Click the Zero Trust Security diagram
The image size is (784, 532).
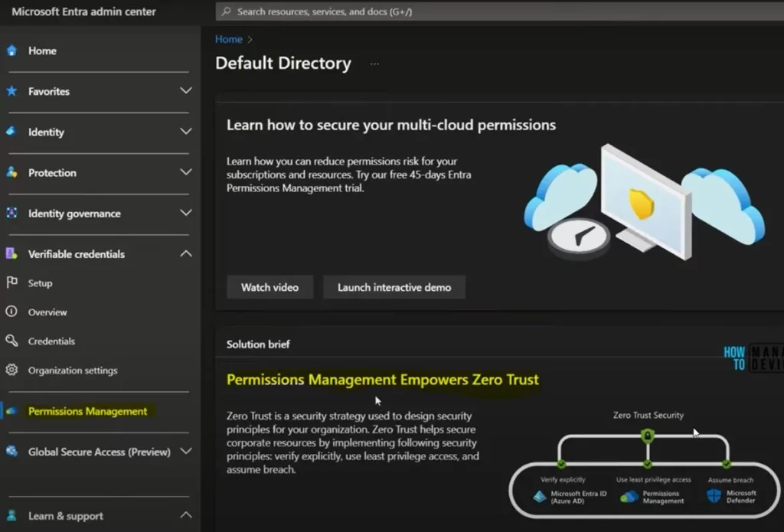coord(645,464)
